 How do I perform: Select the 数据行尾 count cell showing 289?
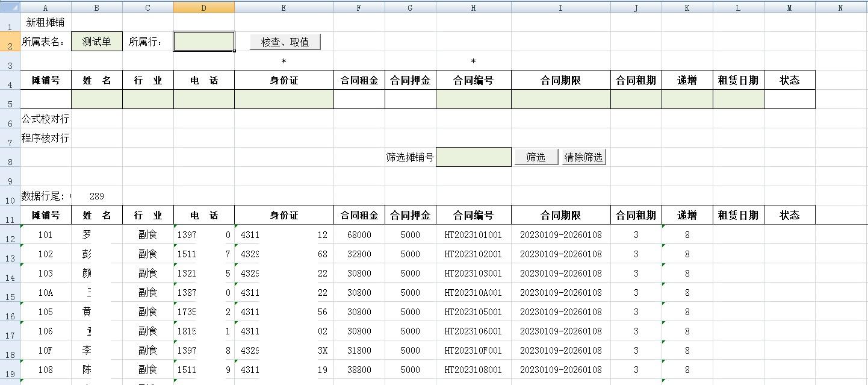(96, 196)
